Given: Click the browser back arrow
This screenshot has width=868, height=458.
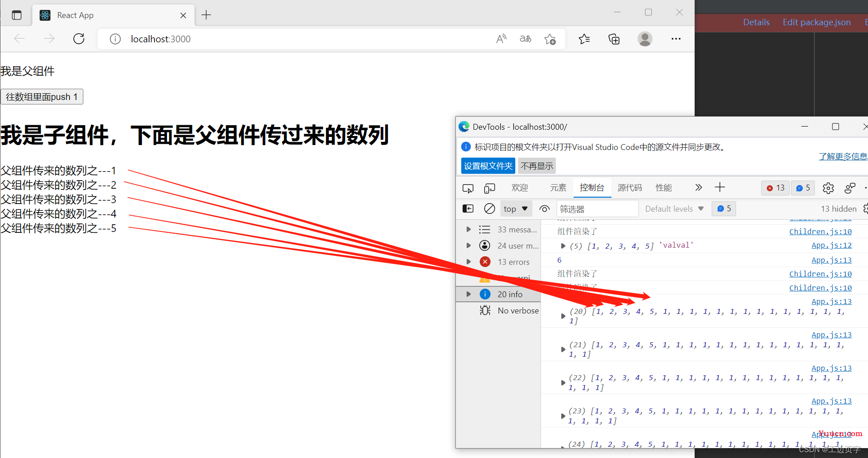Looking at the screenshot, I should (x=19, y=39).
